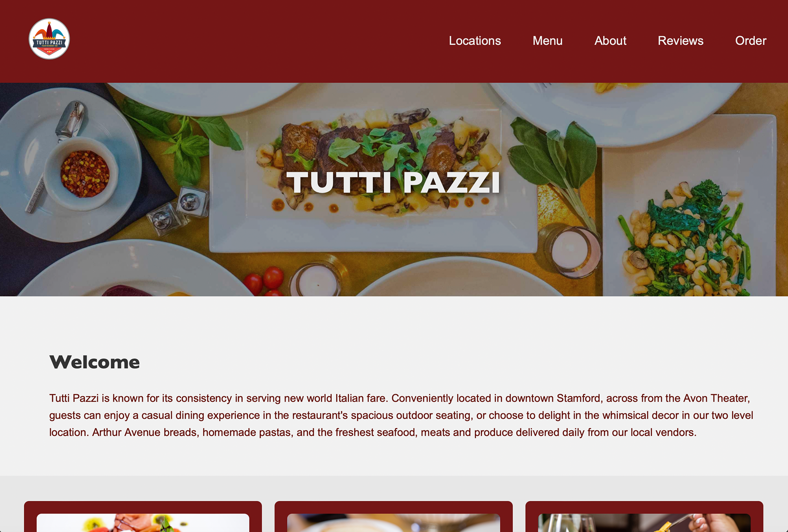Open the third card with wine glass photo
This screenshot has height=532, width=788.
[644, 517]
